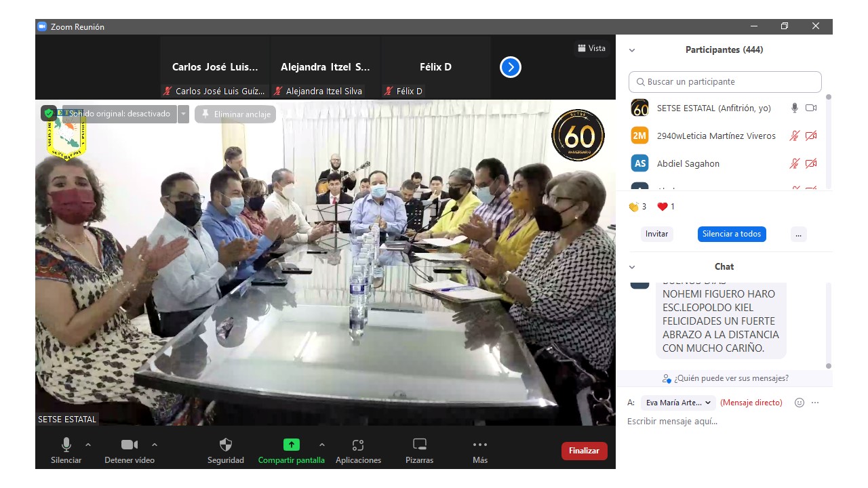Click chat scrollbar
The height and width of the screenshot is (488, 868).
828,325
